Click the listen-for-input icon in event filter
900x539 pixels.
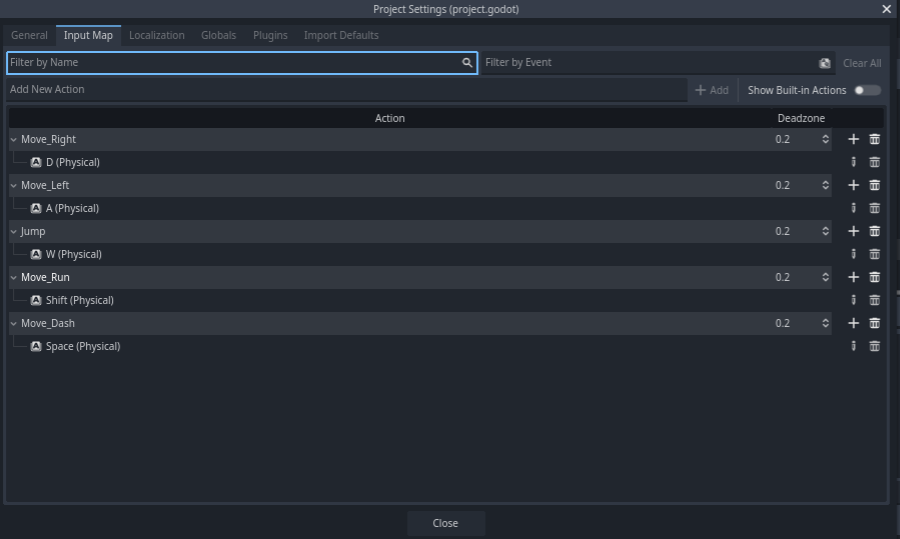pos(824,63)
